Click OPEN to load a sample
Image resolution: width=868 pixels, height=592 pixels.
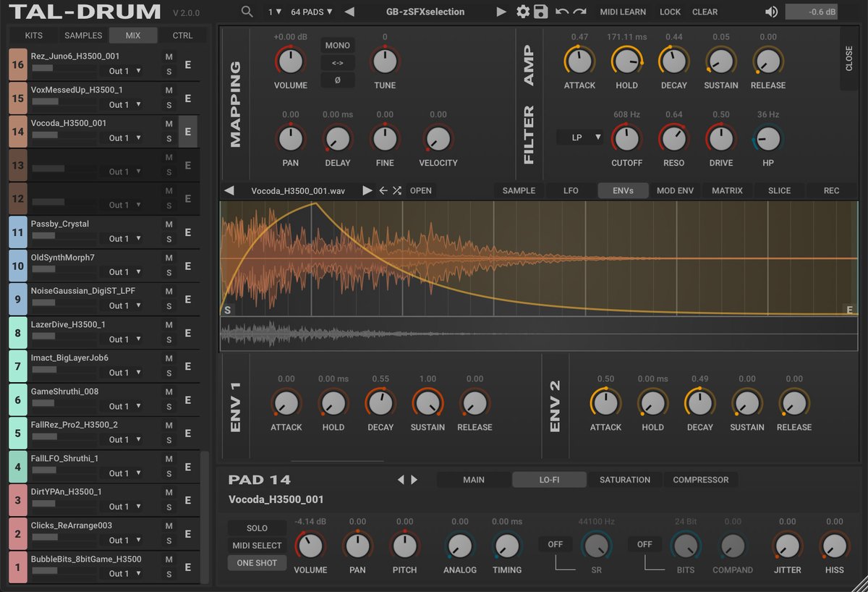[420, 190]
